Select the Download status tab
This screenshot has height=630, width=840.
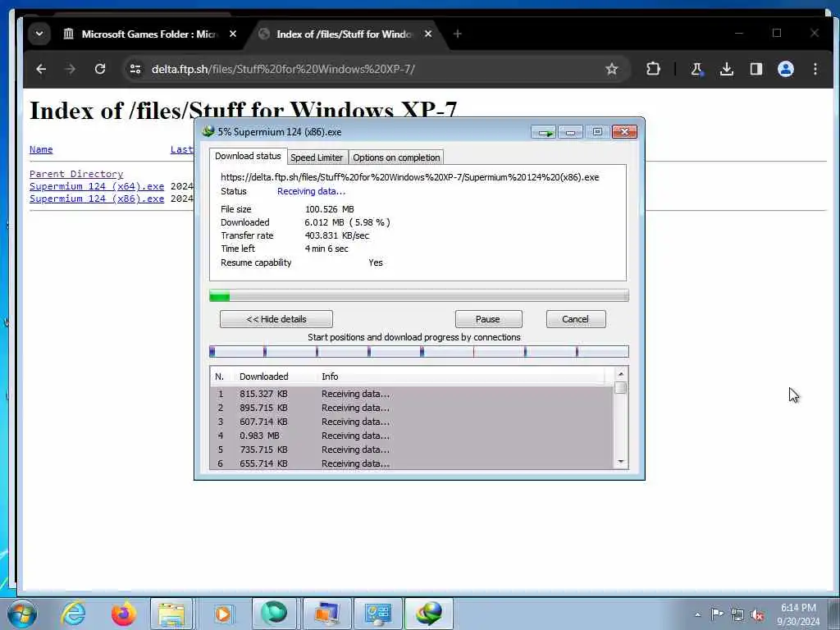coord(248,156)
